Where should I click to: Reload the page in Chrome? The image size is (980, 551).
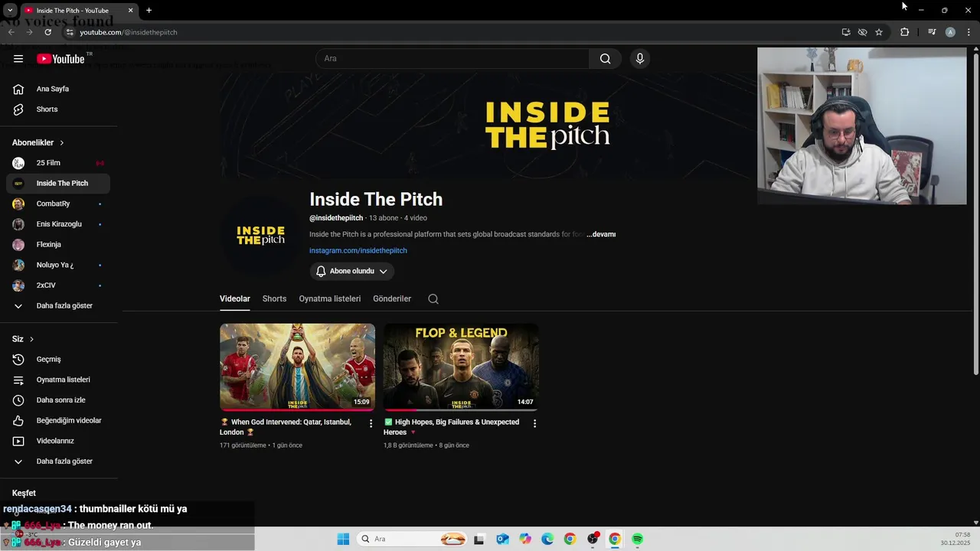[x=47, y=32]
